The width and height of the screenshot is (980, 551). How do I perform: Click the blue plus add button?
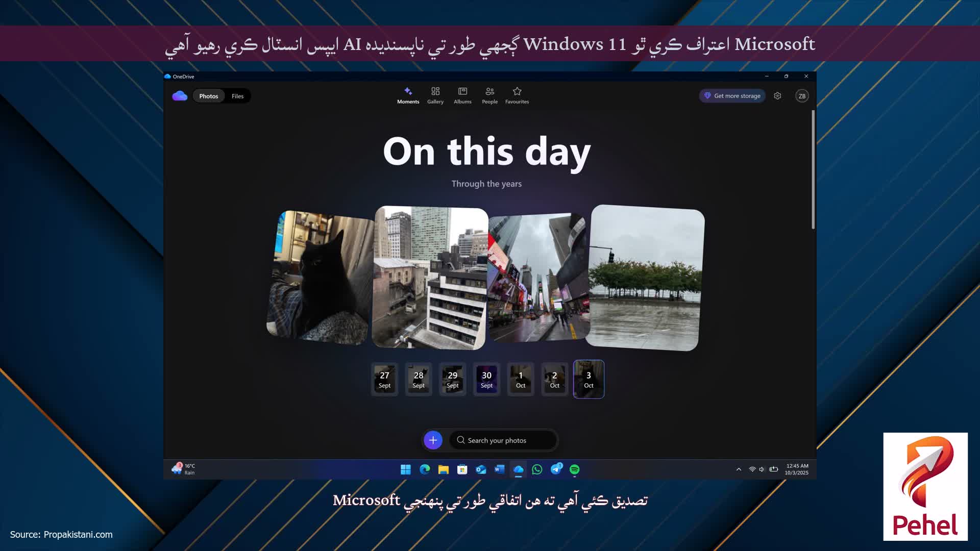pos(433,440)
